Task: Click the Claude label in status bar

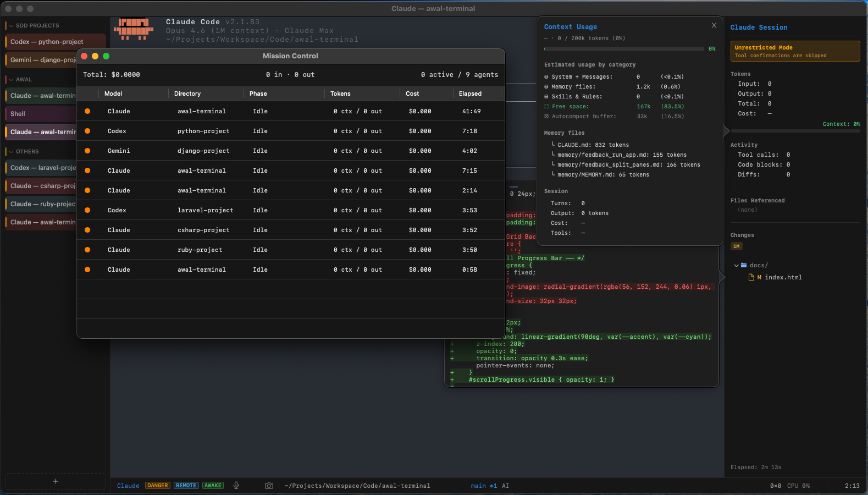Action: [x=128, y=486]
